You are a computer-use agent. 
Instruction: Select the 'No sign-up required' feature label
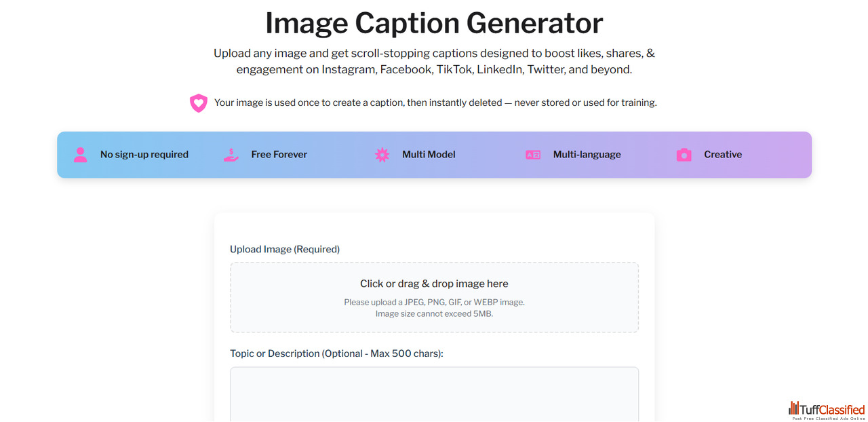pos(144,155)
